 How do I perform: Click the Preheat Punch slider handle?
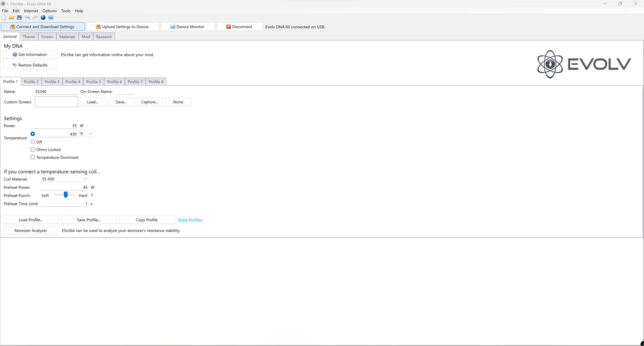click(66, 195)
